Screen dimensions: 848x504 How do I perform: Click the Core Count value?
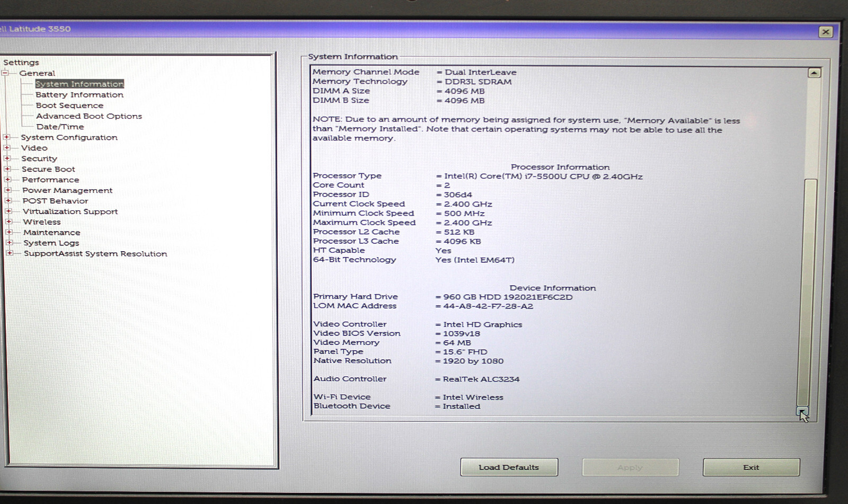click(447, 185)
